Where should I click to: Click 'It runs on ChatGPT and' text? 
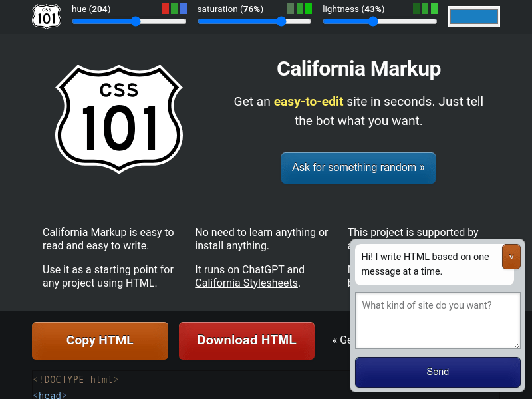pyautogui.click(x=250, y=270)
